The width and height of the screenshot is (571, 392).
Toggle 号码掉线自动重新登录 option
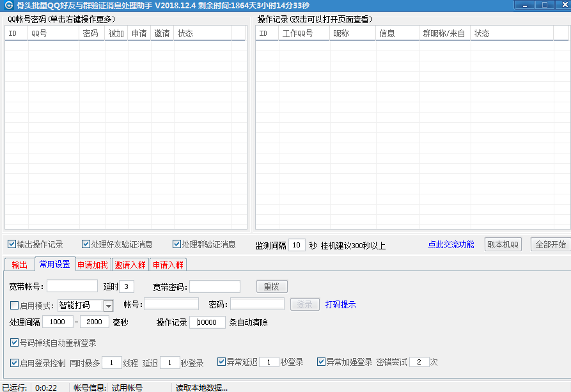click(15, 343)
